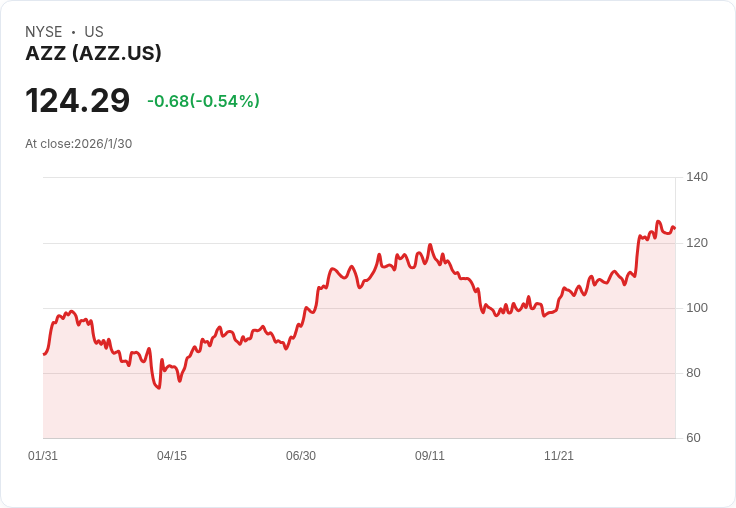Select the green -0.68(-0.54%) price change

203,101
